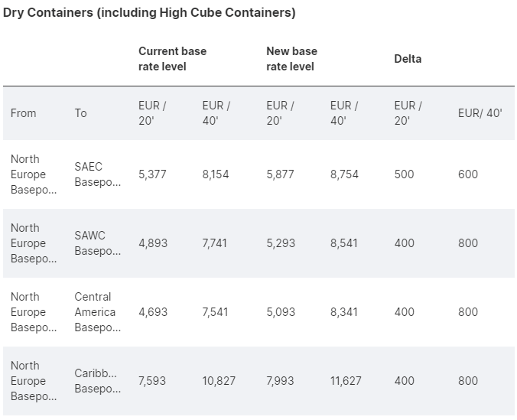Click the Delta column group header
Viewport: 517px width, 420px height.
408,59
